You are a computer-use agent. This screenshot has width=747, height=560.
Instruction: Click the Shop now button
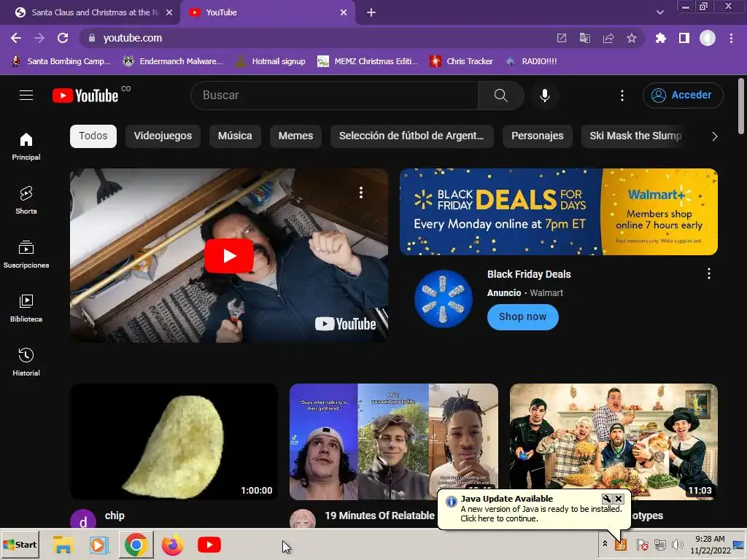coord(522,317)
